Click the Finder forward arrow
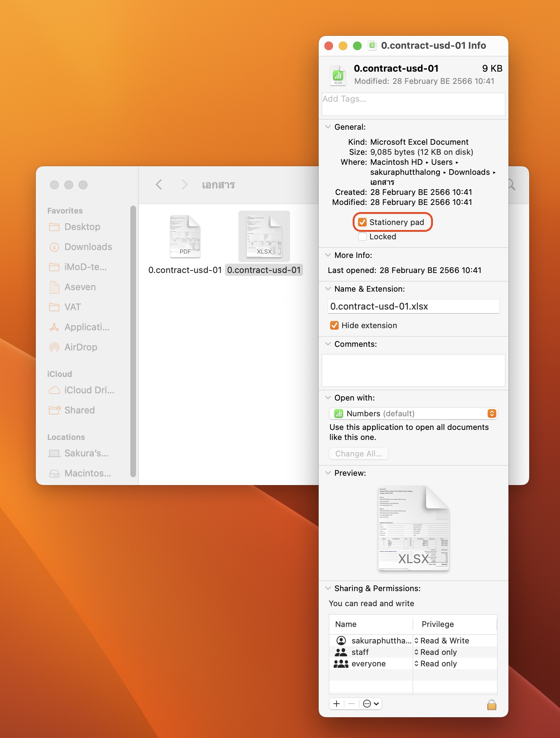The height and width of the screenshot is (738, 560). pyautogui.click(x=184, y=184)
